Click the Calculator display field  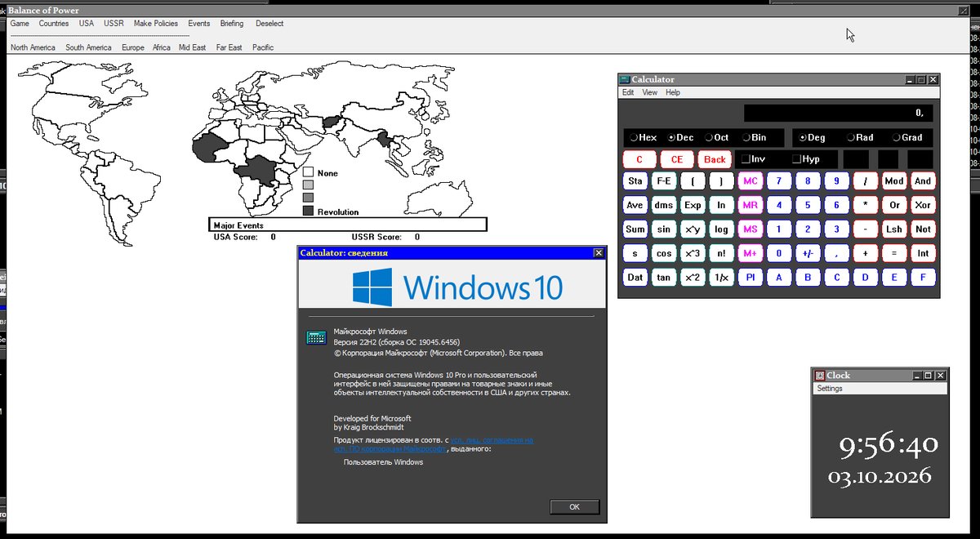click(x=838, y=113)
